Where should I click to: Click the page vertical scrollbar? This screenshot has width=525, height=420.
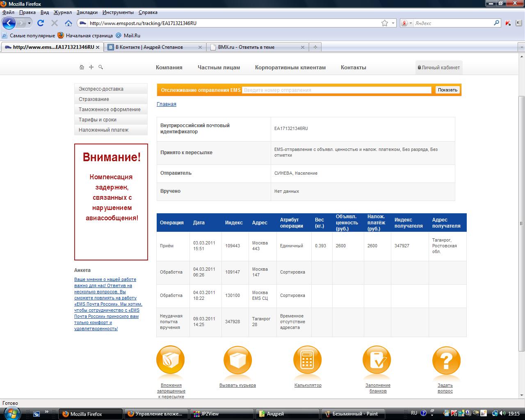(521, 224)
